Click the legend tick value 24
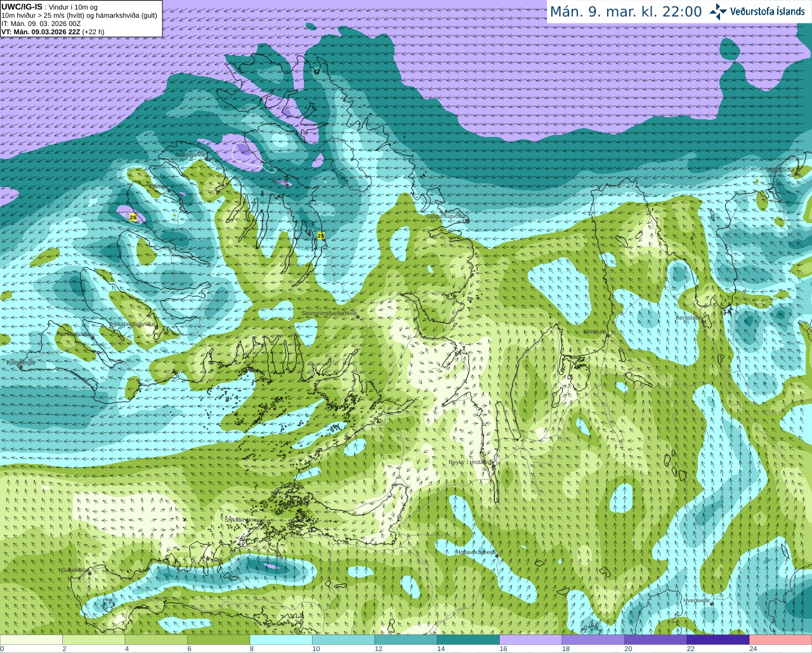The width and height of the screenshot is (812, 653). [x=753, y=649]
